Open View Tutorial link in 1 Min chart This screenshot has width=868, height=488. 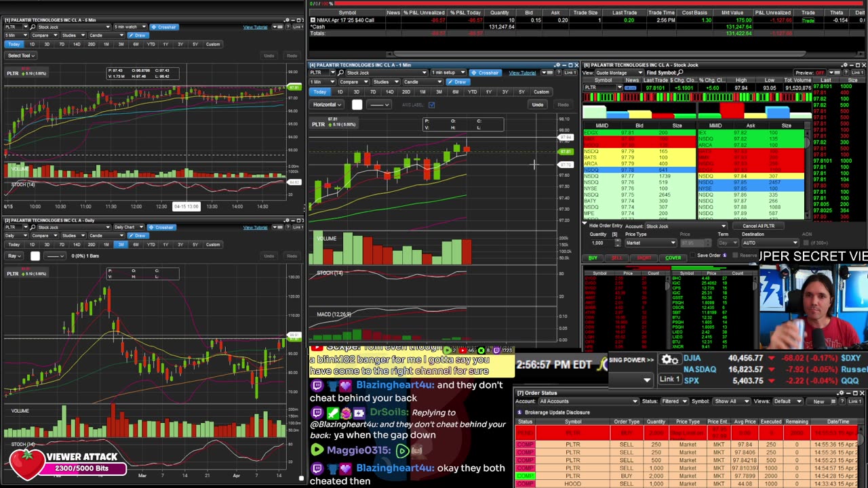coord(522,73)
